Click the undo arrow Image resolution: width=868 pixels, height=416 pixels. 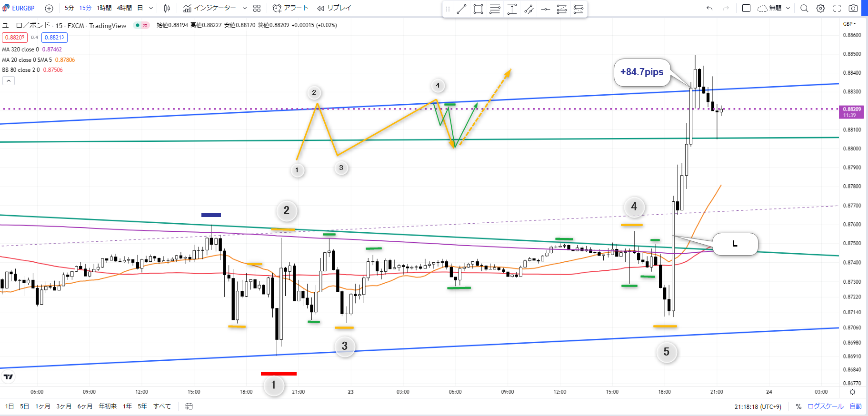pyautogui.click(x=709, y=8)
